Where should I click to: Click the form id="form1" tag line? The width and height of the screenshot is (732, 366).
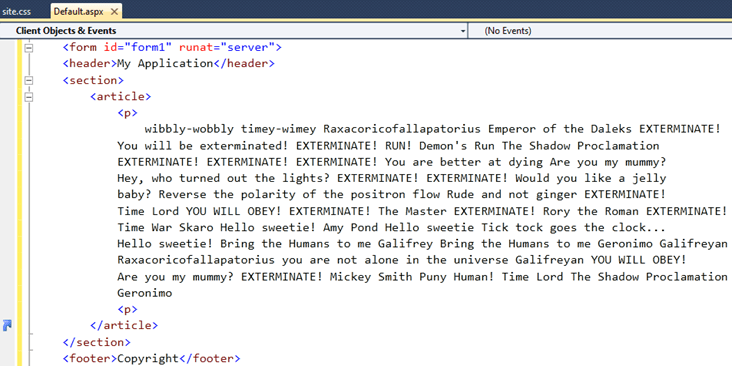[172, 47]
